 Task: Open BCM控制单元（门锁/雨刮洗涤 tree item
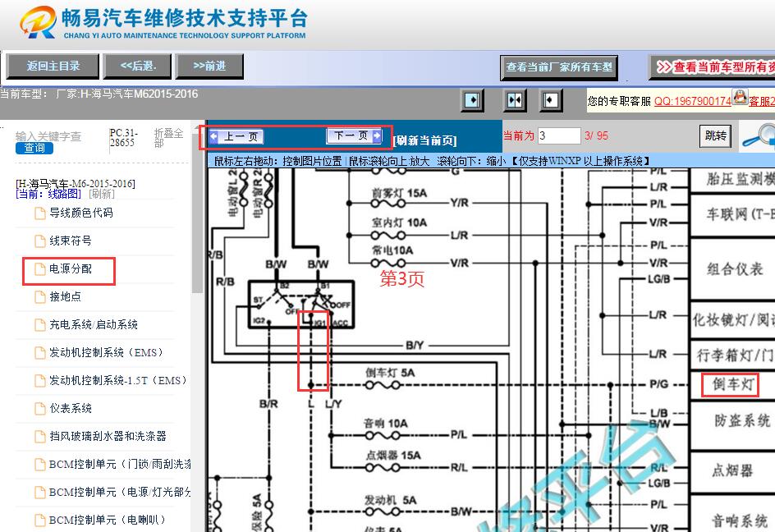coord(120,464)
